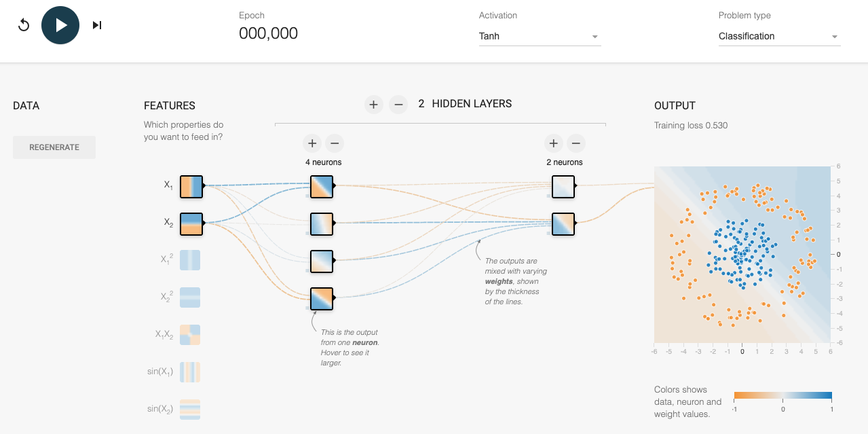
Task: Remove a hidden layer with minus icon
Action: [x=399, y=105]
